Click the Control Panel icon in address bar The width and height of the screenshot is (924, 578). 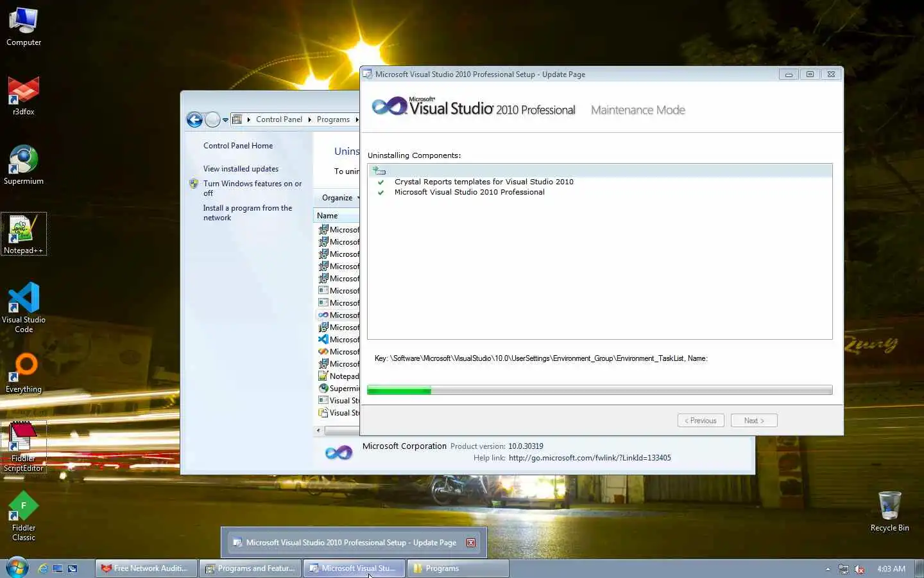pos(237,119)
